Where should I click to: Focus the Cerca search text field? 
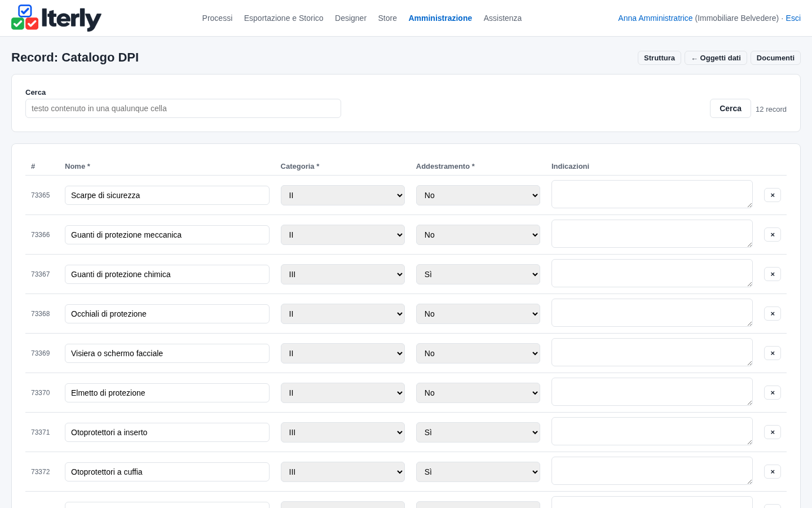pyautogui.click(x=183, y=108)
